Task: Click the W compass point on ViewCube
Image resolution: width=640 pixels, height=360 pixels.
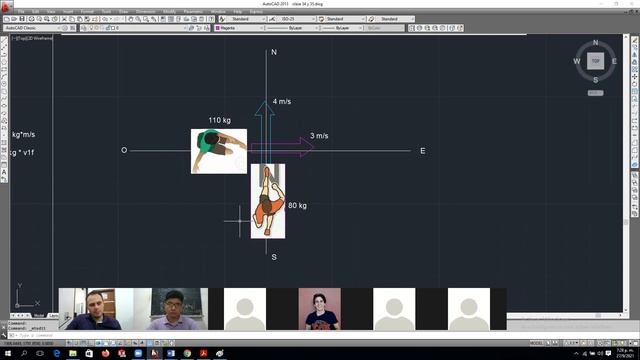Action: (577, 61)
